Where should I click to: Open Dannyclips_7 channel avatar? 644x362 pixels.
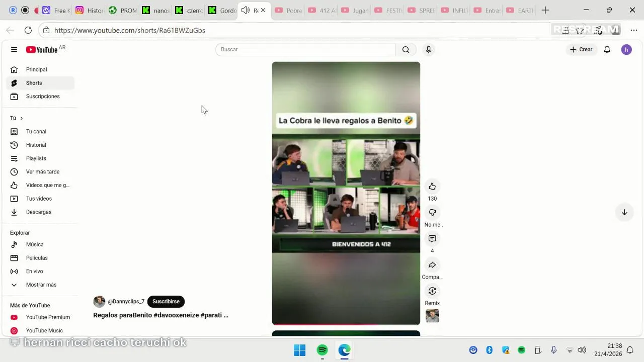click(99, 301)
